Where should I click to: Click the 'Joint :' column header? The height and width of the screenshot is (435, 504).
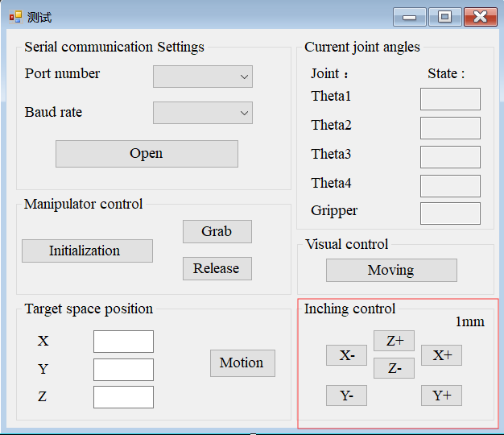329,73
